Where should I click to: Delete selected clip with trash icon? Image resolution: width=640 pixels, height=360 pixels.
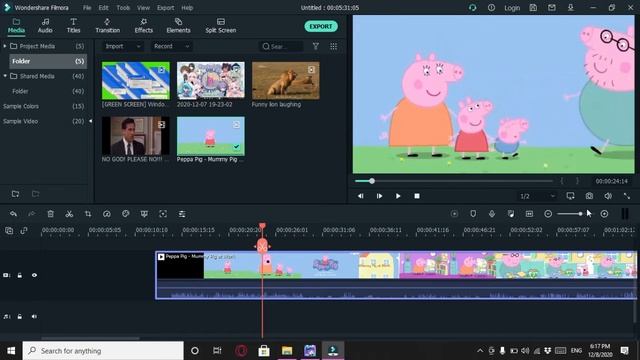(x=50, y=214)
